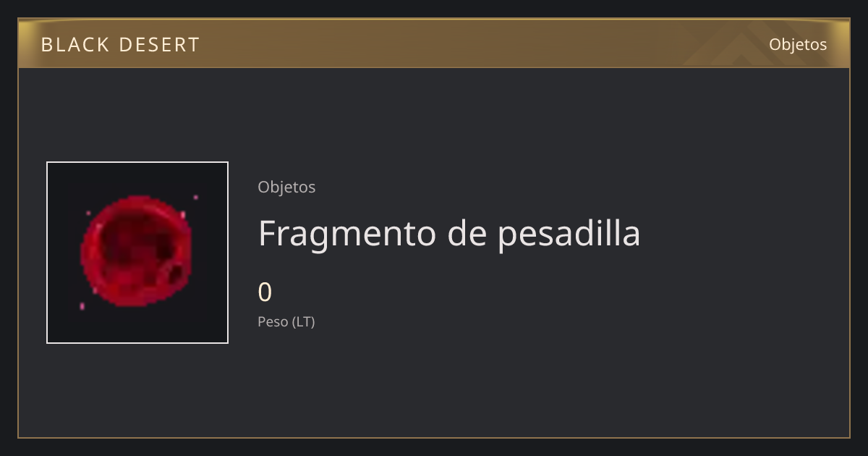Click the pink sparkle at the thumbnail's bottom left
Image resolution: width=868 pixels, height=456 pixels.
tap(82, 306)
